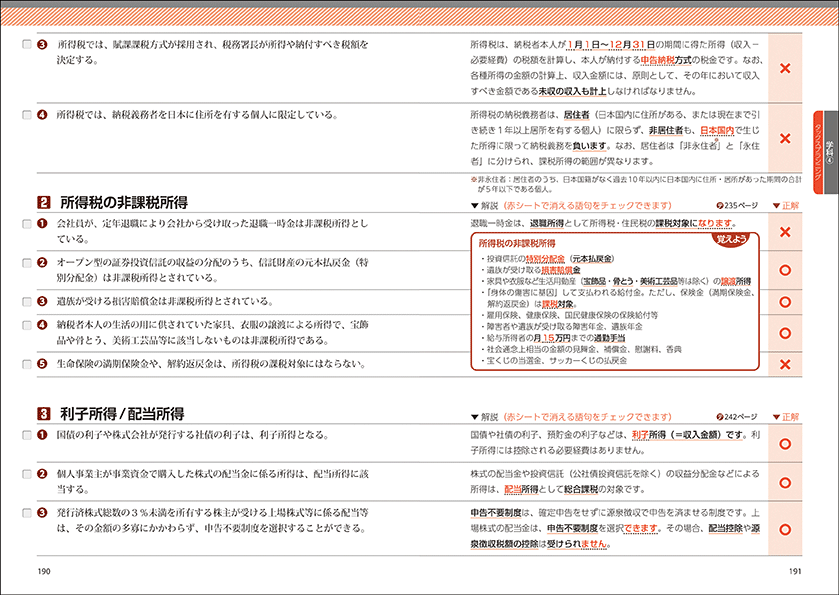
Task: Mark the checkbox for 遺族が受ける損害賠償金 question
Action: tap(27, 302)
